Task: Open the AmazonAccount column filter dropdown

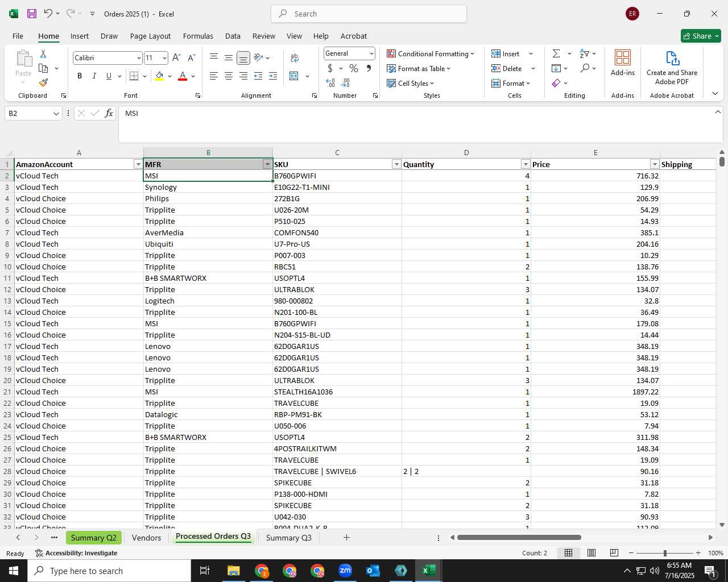Action: 138,164
